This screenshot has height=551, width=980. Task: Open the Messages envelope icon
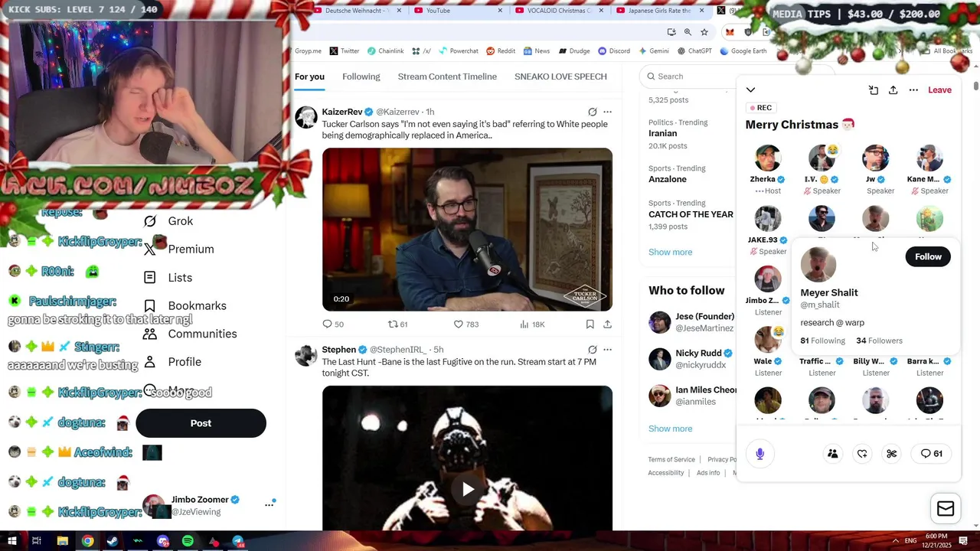[946, 509]
